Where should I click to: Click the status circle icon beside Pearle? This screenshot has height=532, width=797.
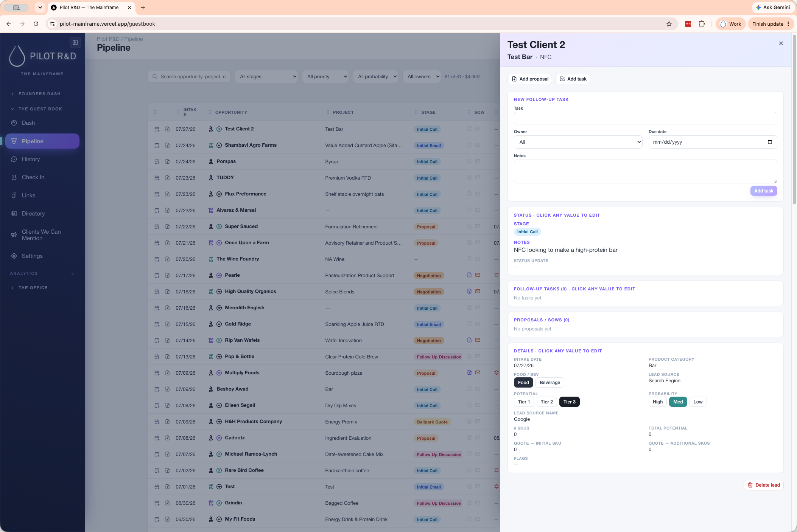(219, 276)
